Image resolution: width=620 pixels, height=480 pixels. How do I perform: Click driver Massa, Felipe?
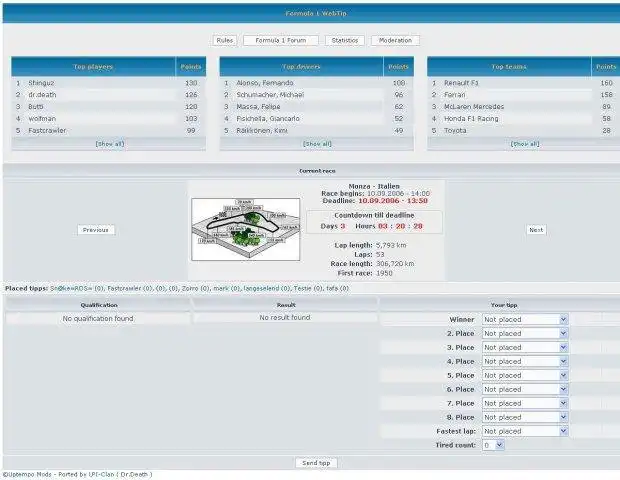pyautogui.click(x=258, y=107)
